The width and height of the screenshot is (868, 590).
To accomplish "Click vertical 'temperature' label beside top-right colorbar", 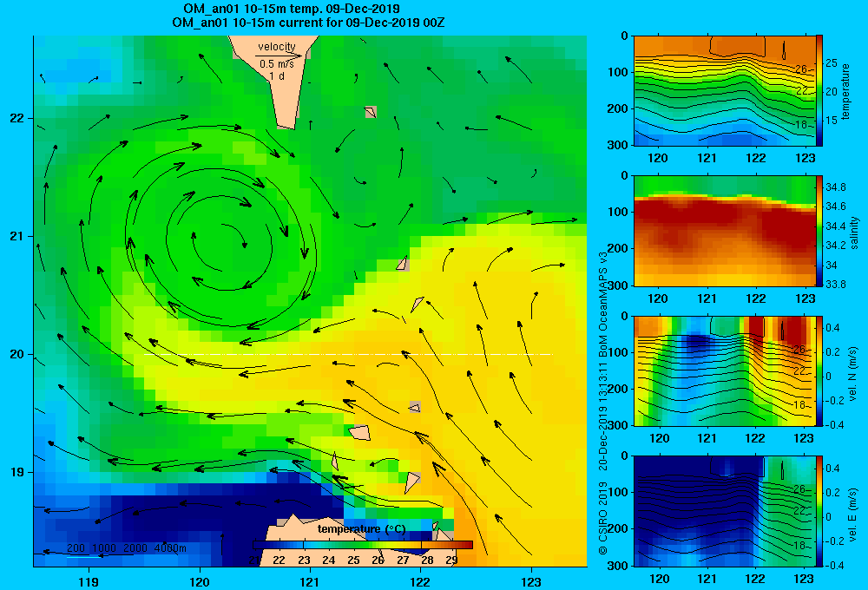I will tap(845, 91).
